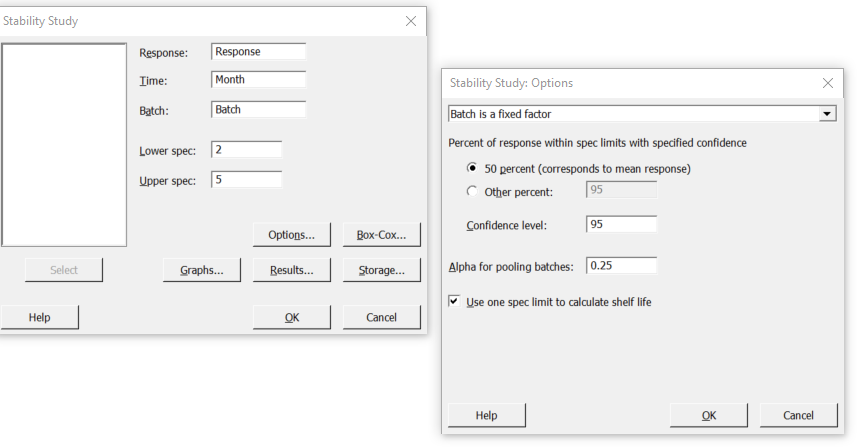
Task: Click the Alpha for pooling batches field
Action: (621, 265)
